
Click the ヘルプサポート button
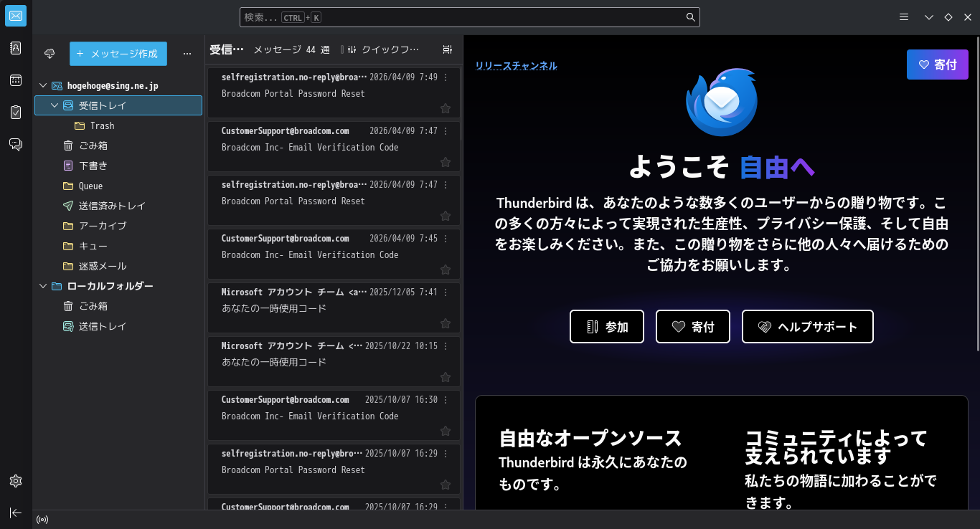pyautogui.click(x=808, y=327)
